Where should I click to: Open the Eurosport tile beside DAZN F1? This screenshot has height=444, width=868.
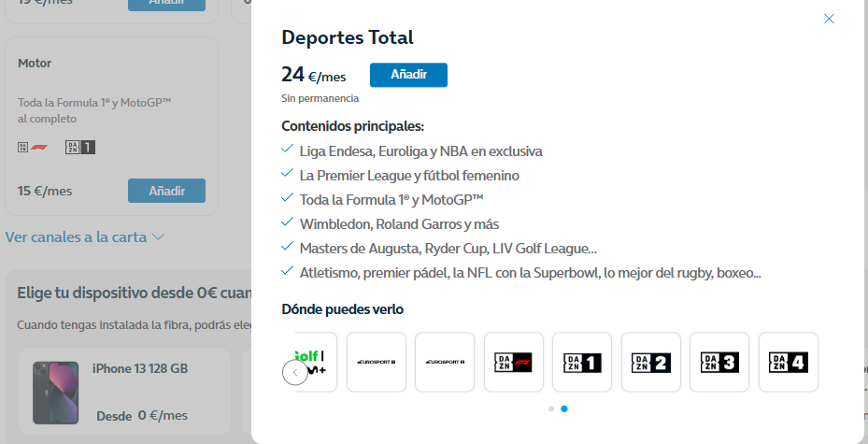[x=445, y=362]
